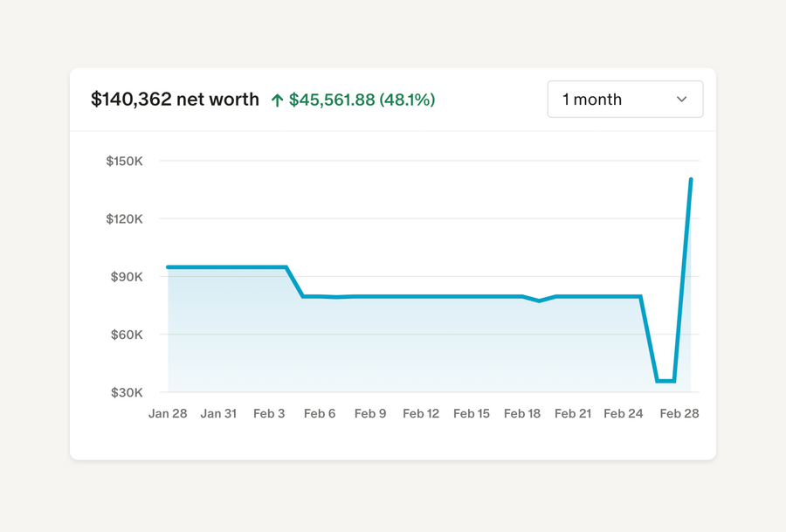Click the $90K value label on the axis

click(128, 277)
